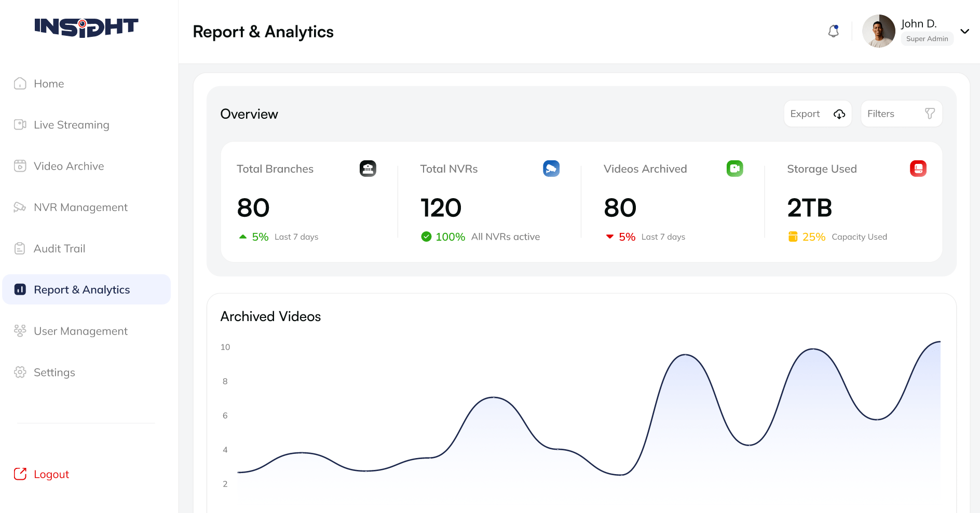Click John D.'s profile avatar photo

(x=878, y=31)
